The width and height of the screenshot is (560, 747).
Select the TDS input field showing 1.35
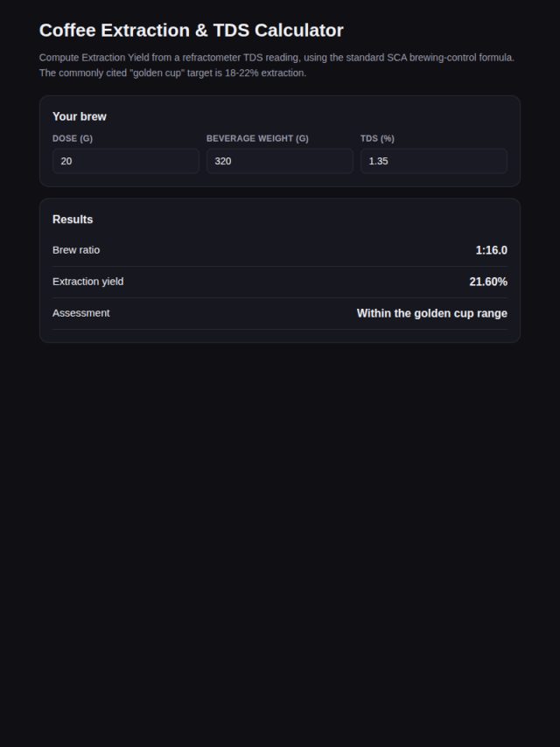click(434, 161)
